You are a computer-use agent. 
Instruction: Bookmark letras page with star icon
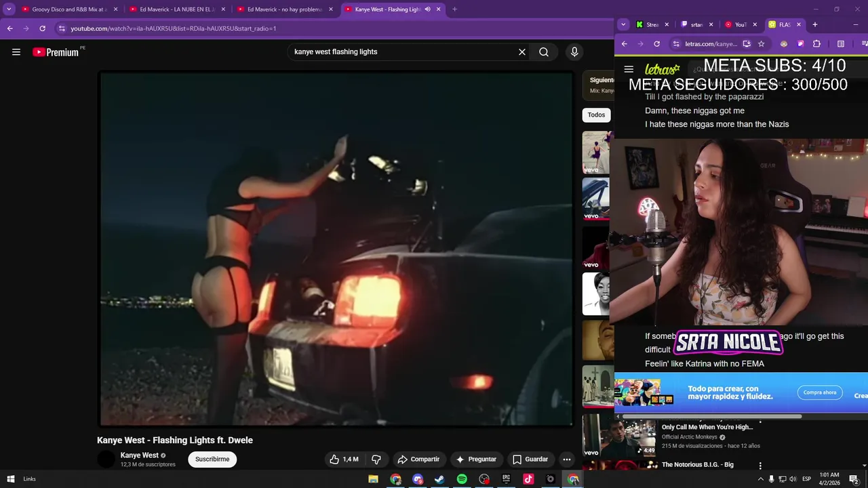pyautogui.click(x=762, y=44)
